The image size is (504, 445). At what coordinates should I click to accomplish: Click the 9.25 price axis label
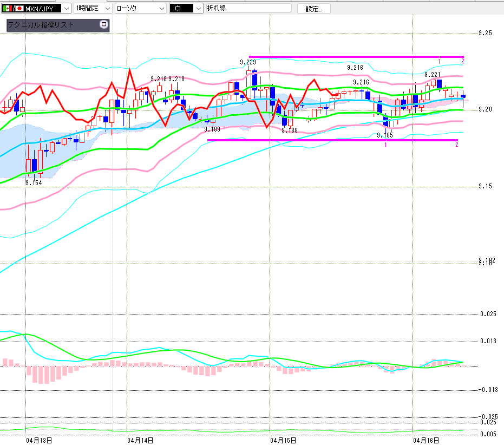(485, 34)
